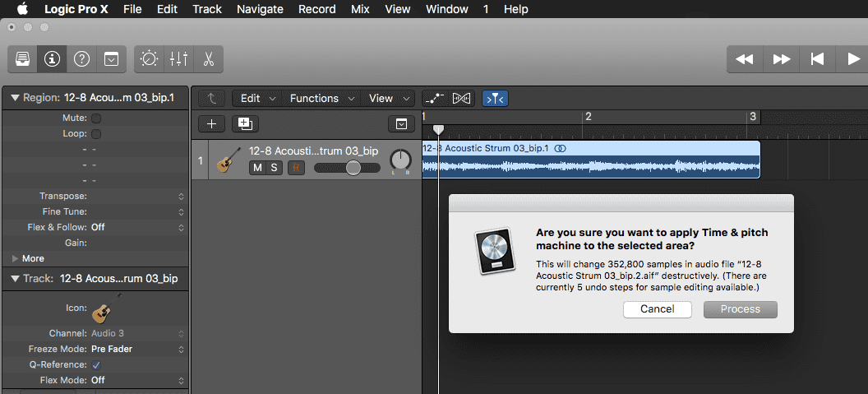Solo track with the S button
The image size is (868, 394).
click(274, 168)
